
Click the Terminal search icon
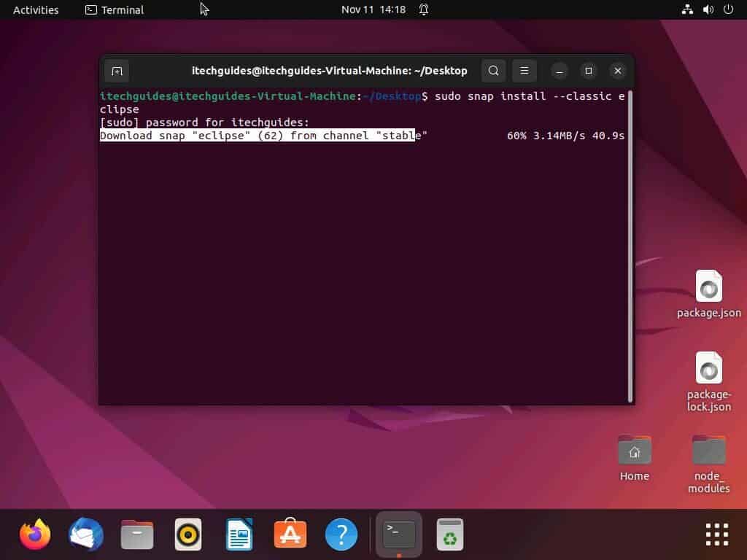494,71
